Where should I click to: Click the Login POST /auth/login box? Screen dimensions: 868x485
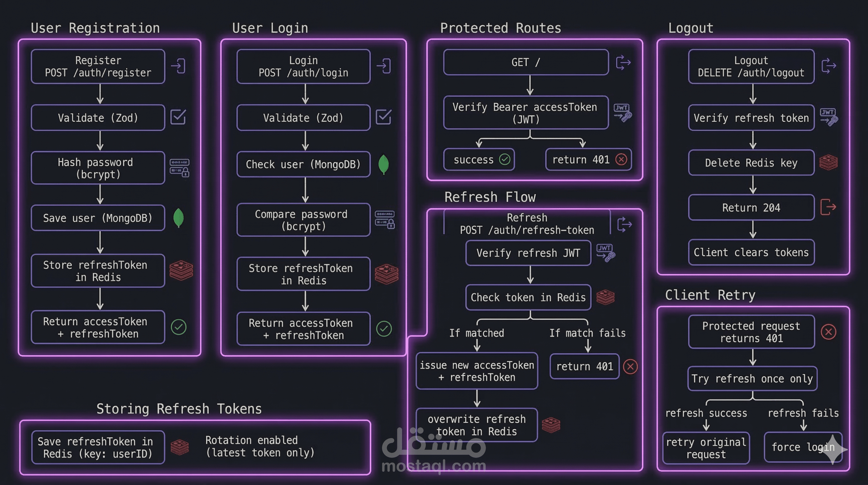coord(303,66)
